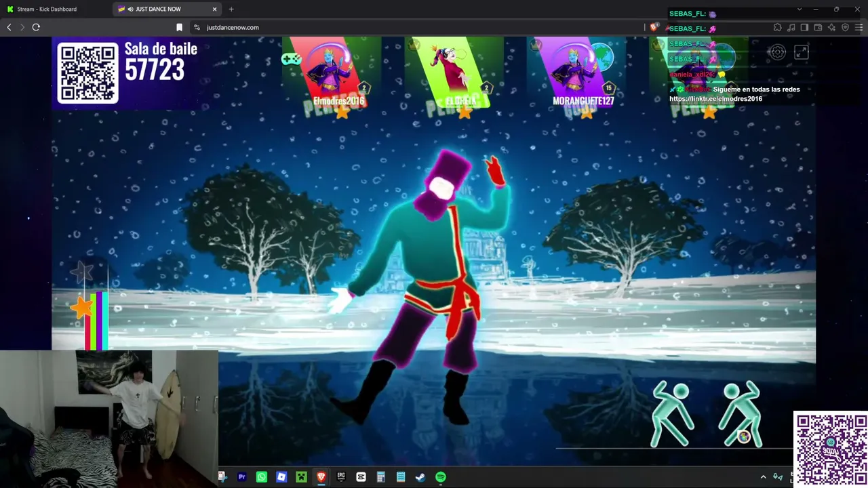Viewport: 868px width, 488px height.
Task: Launch Minecraft from the taskbar
Action: pos(301,477)
